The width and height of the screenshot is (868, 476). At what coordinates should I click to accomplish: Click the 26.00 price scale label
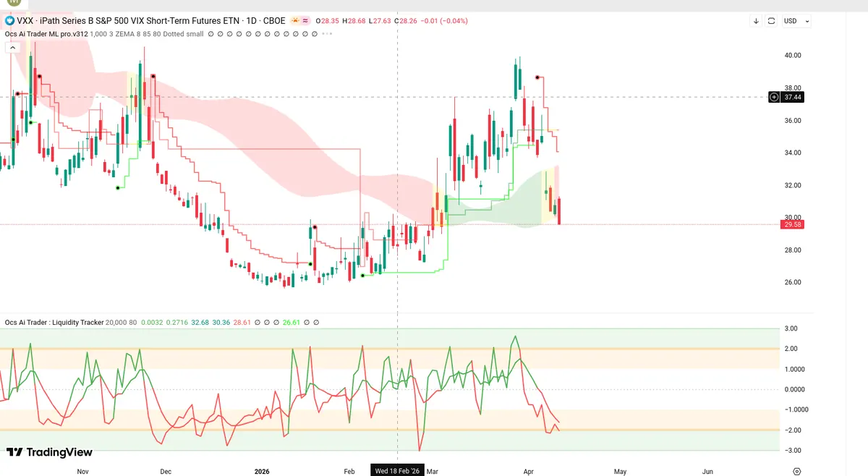(792, 282)
